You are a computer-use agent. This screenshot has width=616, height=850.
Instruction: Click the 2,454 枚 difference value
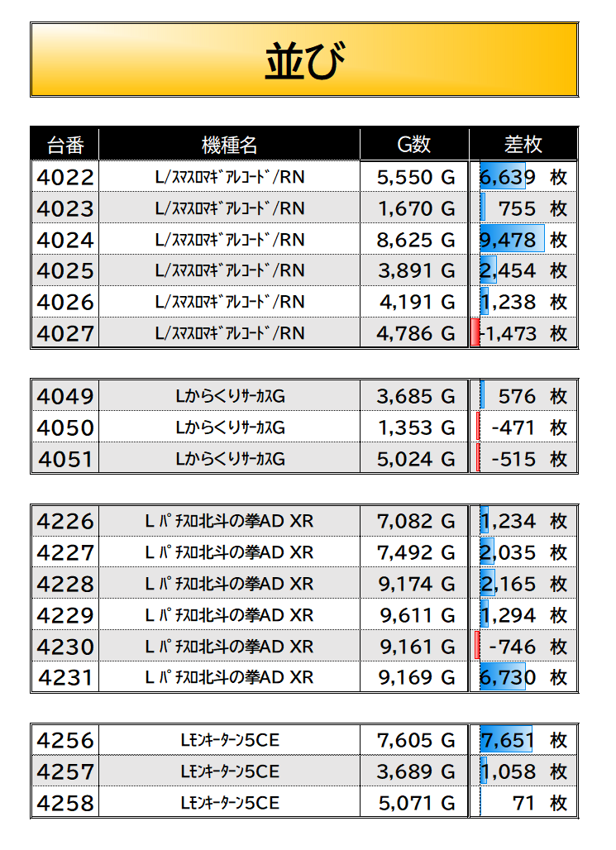(x=523, y=270)
